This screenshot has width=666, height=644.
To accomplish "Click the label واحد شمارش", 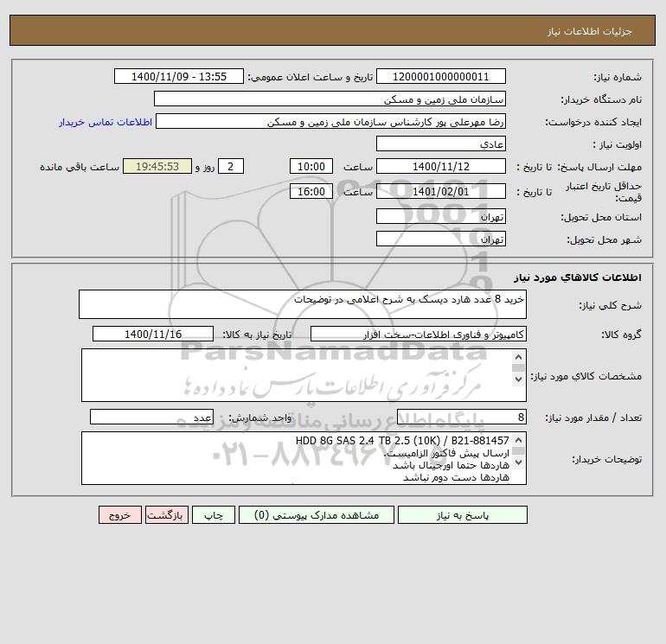I will [260, 418].
